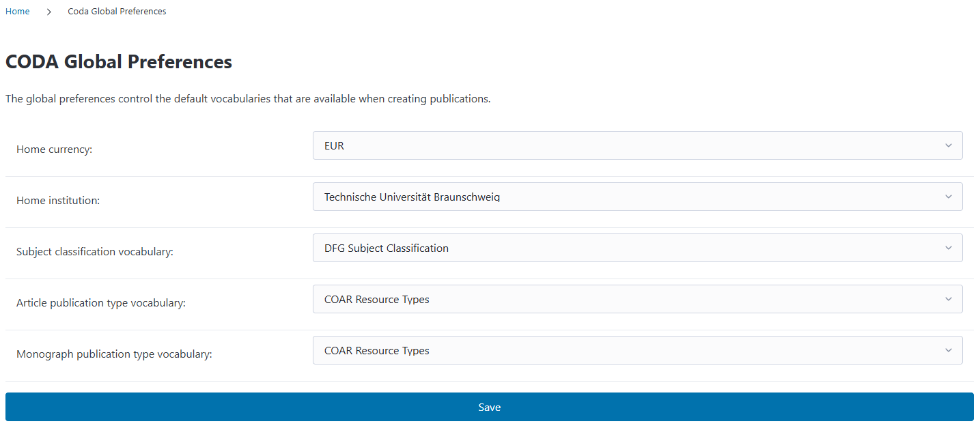Click the chevron arrow in Monograph publication type field
The width and height of the screenshot is (980, 428).
point(948,350)
